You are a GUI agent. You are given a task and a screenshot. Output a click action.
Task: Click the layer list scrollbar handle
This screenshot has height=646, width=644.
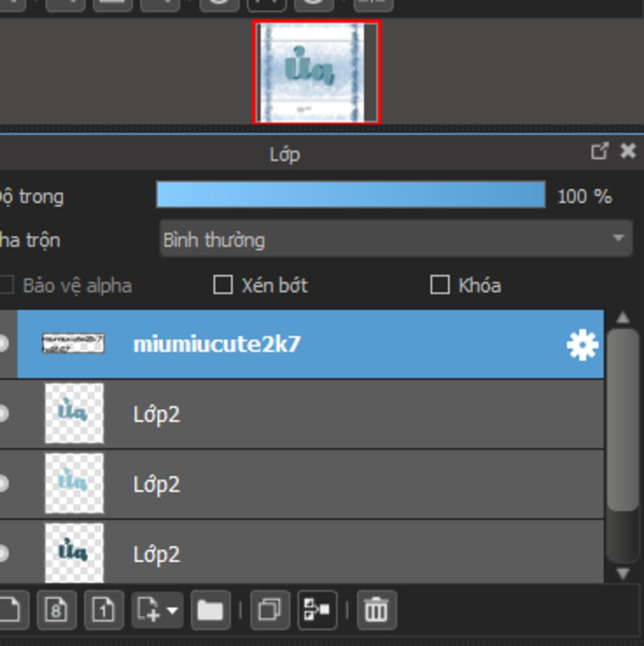coord(623,420)
